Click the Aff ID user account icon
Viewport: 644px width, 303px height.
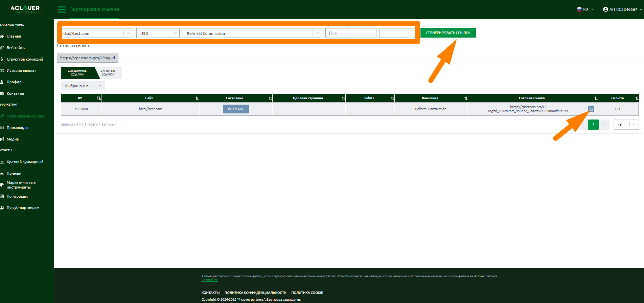(605, 9)
